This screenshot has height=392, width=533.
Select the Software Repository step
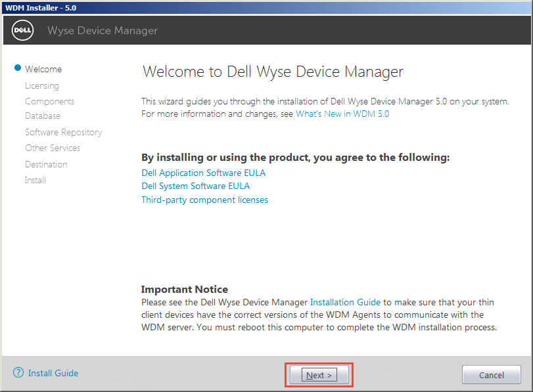coord(63,132)
